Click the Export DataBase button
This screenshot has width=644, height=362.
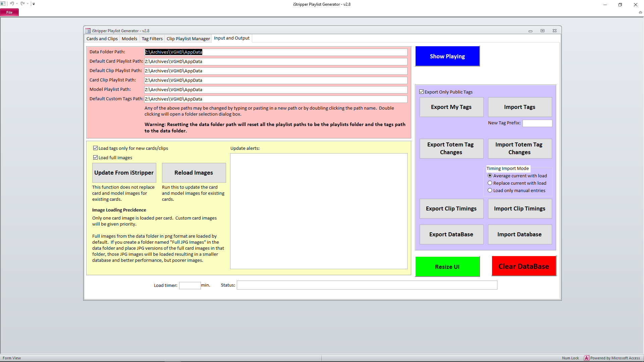pyautogui.click(x=451, y=234)
